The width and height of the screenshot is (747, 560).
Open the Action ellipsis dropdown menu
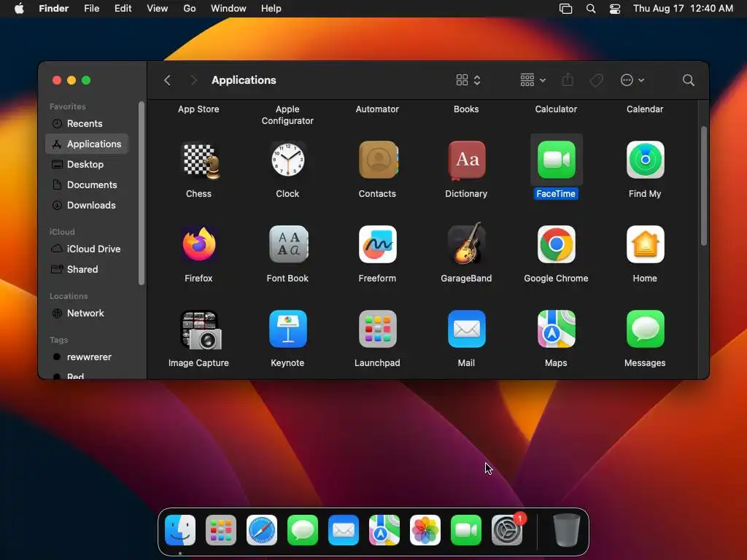click(x=632, y=80)
